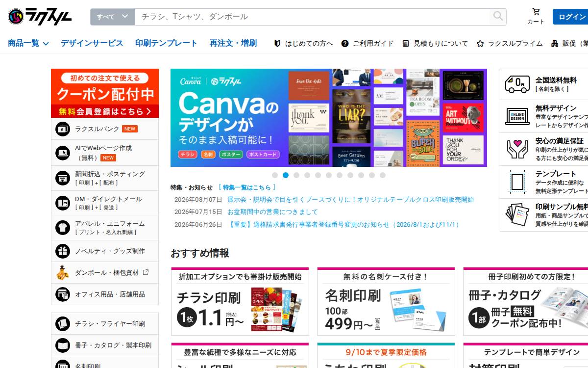Open the デザインサービス menu
588x368 pixels.
click(92, 43)
